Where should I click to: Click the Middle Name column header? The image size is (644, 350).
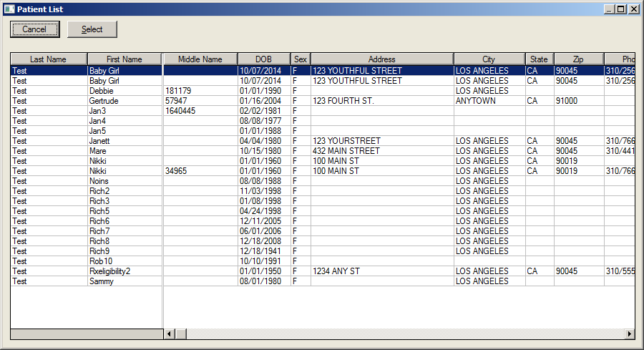(x=200, y=59)
